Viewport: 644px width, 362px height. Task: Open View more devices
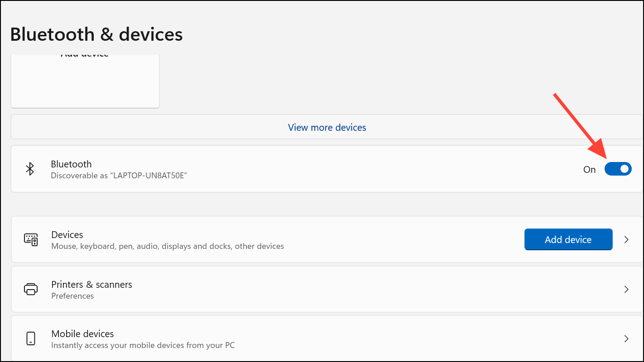coord(327,128)
